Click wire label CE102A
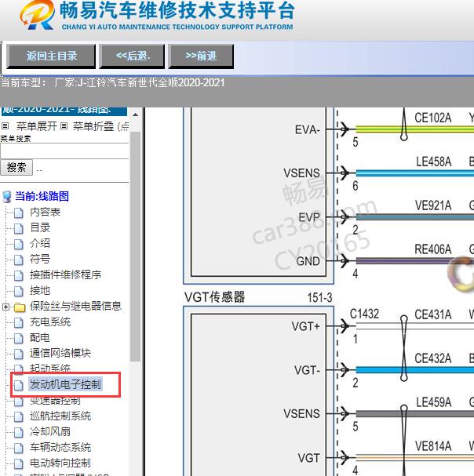Viewport: 474px width, 476px height. point(433,118)
